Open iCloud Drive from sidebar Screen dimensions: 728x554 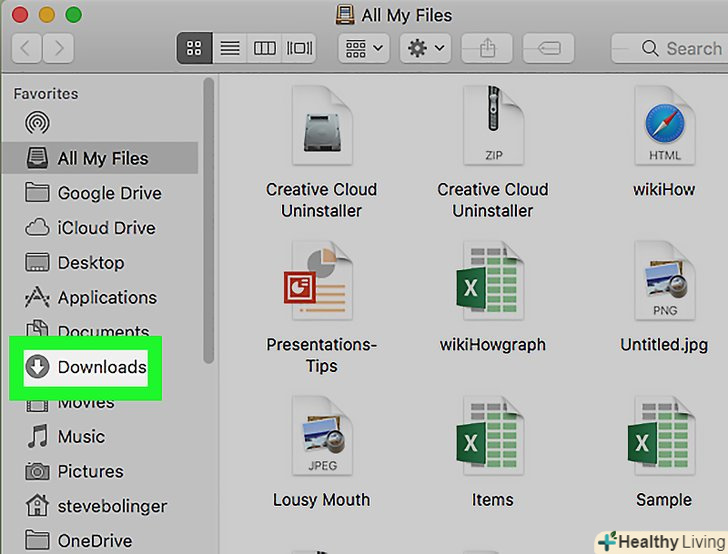coord(105,228)
